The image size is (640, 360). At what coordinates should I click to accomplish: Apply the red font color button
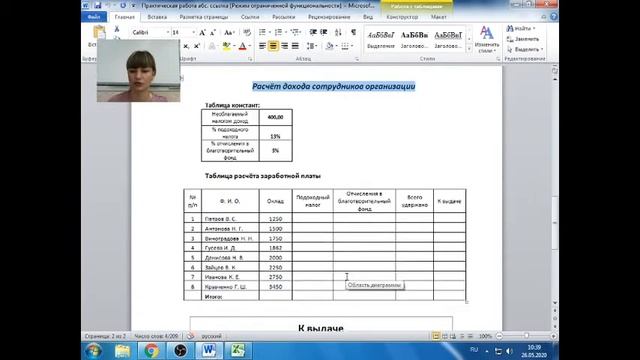[x=242, y=47]
